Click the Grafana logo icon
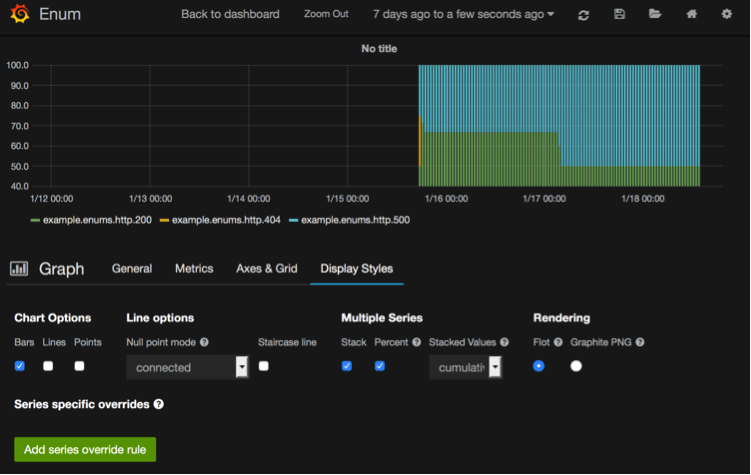The image size is (751, 475). (20, 13)
